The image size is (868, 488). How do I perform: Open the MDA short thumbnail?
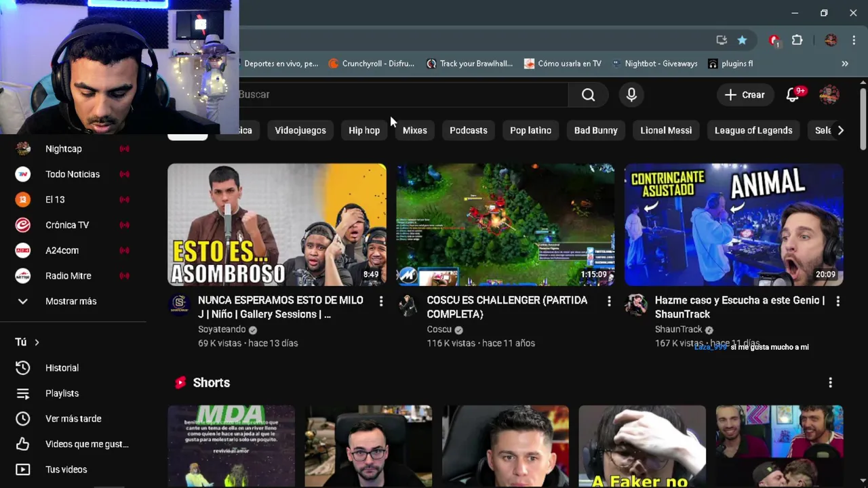[231, 446]
